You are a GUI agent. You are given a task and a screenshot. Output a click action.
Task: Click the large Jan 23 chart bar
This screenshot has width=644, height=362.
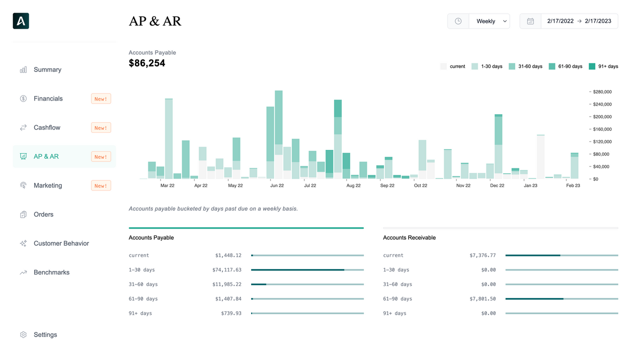coord(541,157)
